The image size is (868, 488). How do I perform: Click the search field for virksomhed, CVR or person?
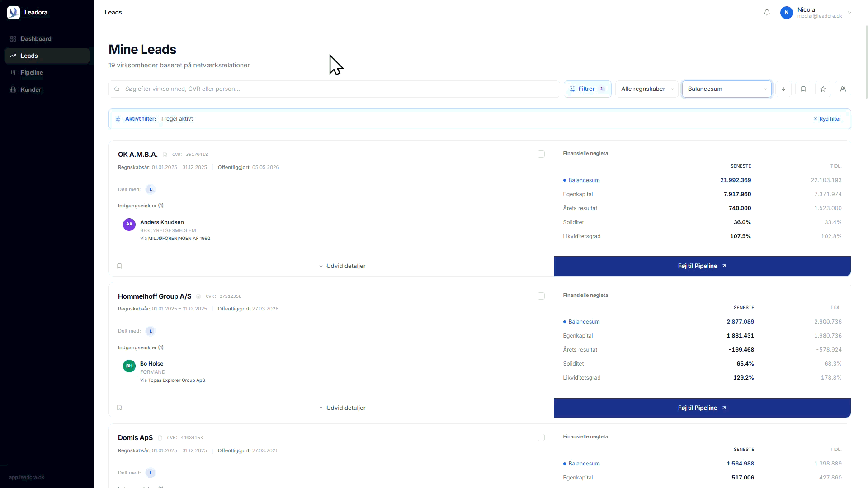(334, 89)
